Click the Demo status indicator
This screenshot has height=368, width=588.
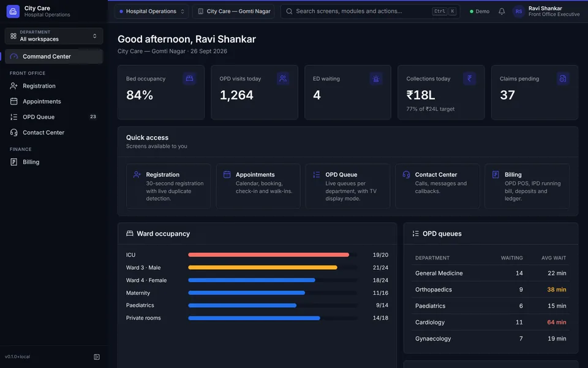point(480,11)
